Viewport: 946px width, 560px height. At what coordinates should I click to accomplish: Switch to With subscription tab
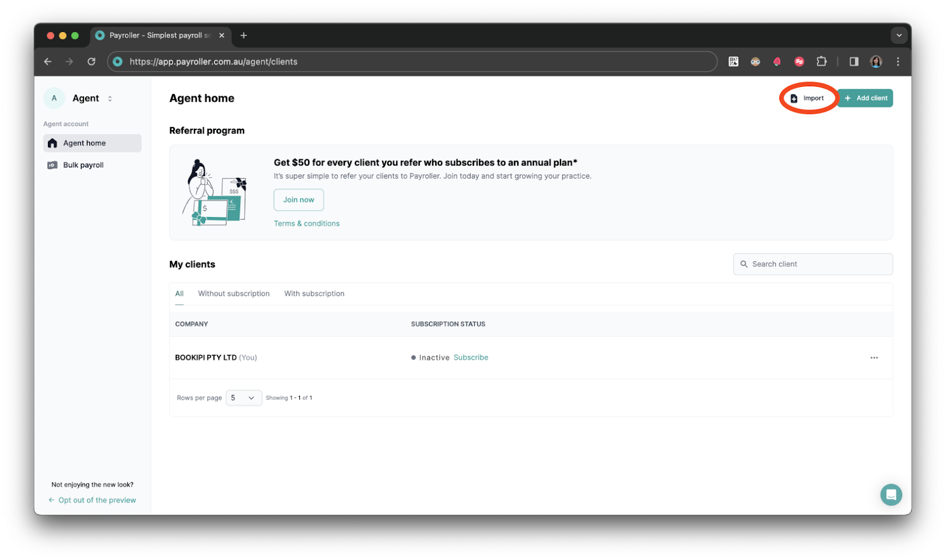tap(314, 294)
